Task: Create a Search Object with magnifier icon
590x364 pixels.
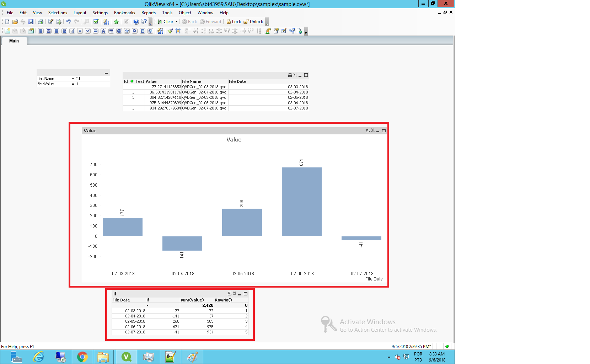Action: coord(135,31)
